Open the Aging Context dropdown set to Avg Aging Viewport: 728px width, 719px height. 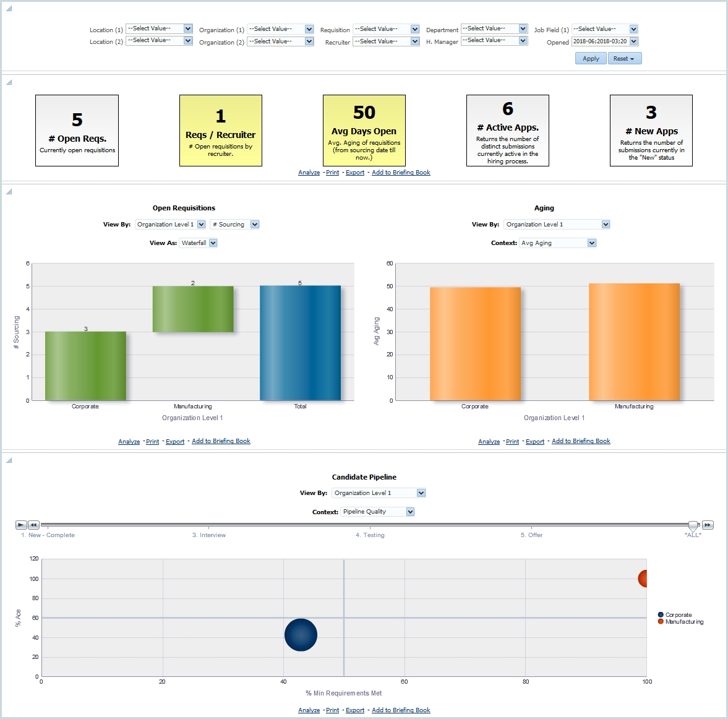point(592,243)
